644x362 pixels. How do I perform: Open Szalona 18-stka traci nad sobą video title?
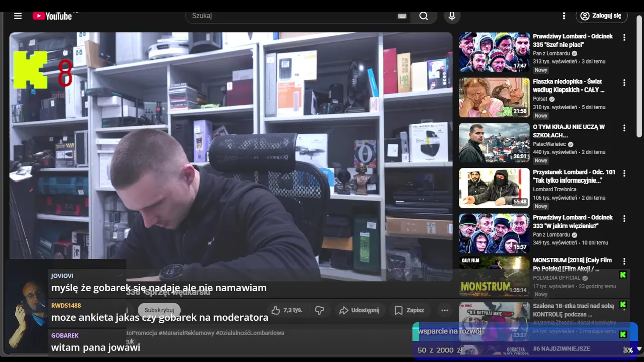tap(574, 310)
